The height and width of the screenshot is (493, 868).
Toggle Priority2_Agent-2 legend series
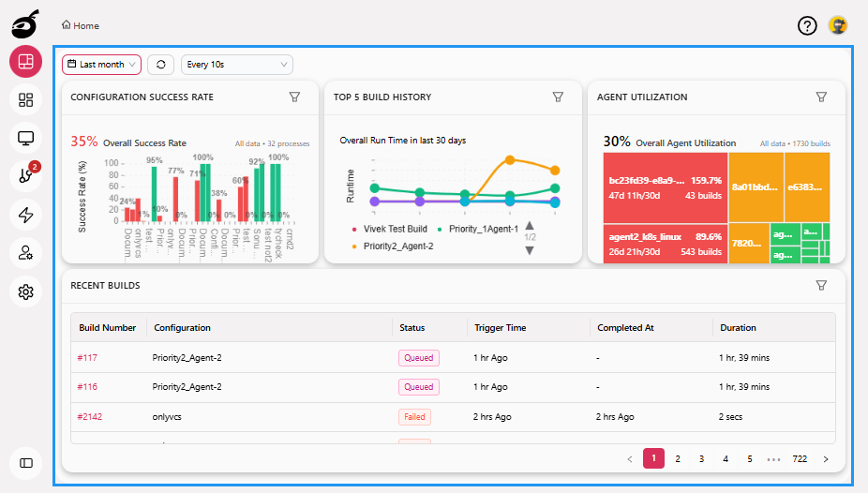point(394,246)
